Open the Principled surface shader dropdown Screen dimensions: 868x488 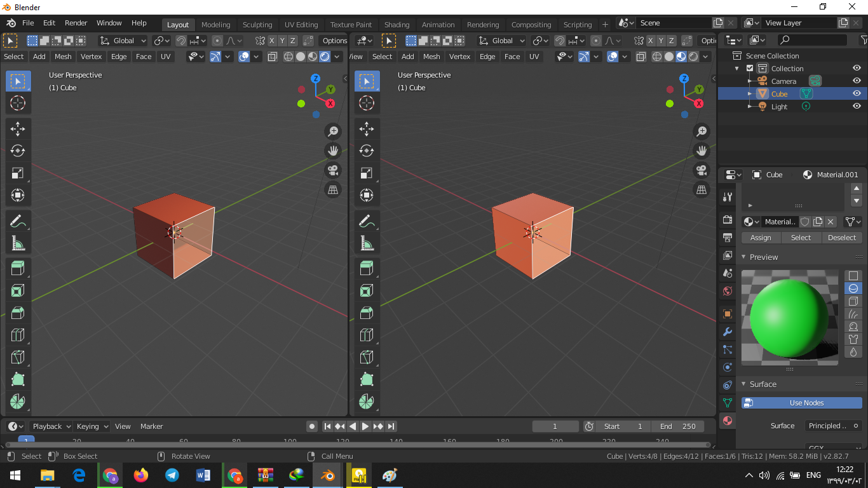pos(834,426)
